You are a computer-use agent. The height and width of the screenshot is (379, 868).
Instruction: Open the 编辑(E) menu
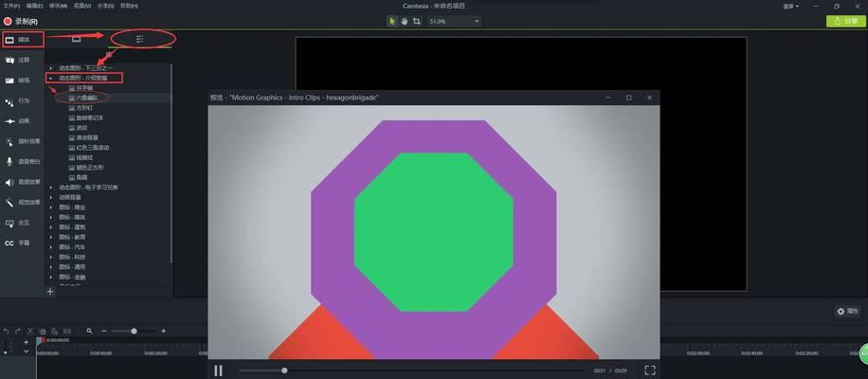click(34, 6)
